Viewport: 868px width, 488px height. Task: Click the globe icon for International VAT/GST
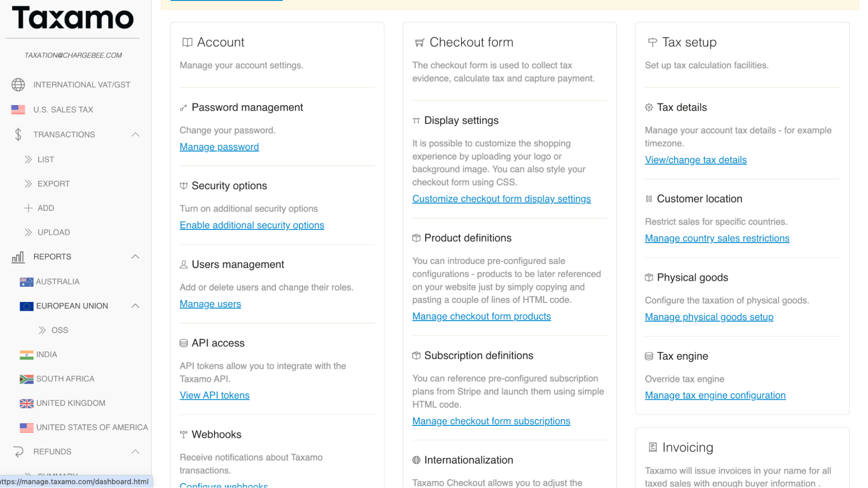click(18, 85)
